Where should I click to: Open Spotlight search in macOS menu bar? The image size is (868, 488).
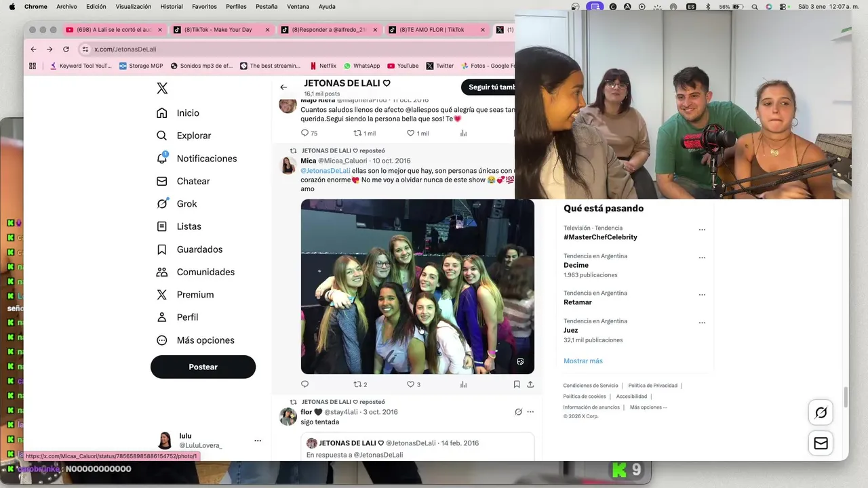(x=755, y=7)
